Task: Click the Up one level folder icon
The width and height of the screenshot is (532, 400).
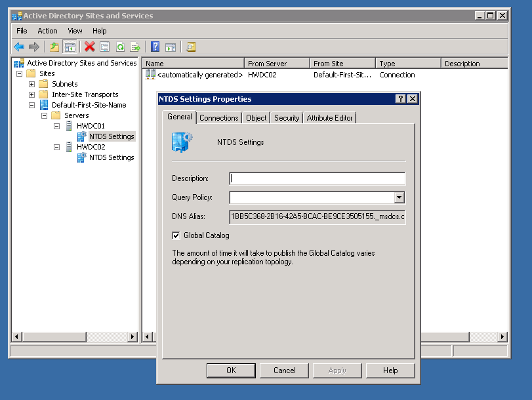Action: (x=54, y=47)
